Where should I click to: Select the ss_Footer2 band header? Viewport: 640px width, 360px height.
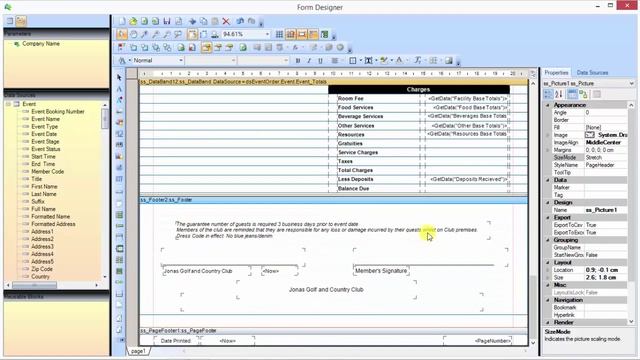(x=333, y=200)
